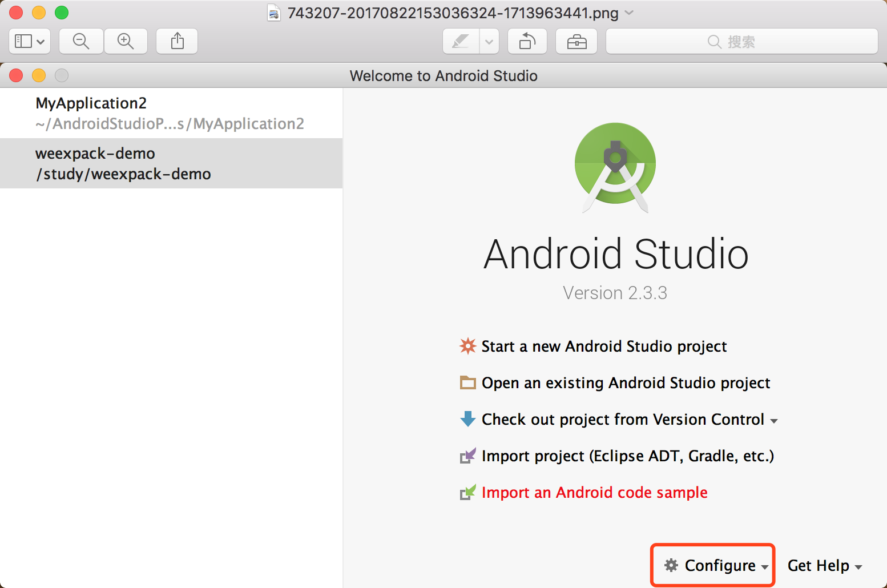Click the /study/weexpack-demo path text
Image resolution: width=887 pixels, height=588 pixels.
click(123, 174)
